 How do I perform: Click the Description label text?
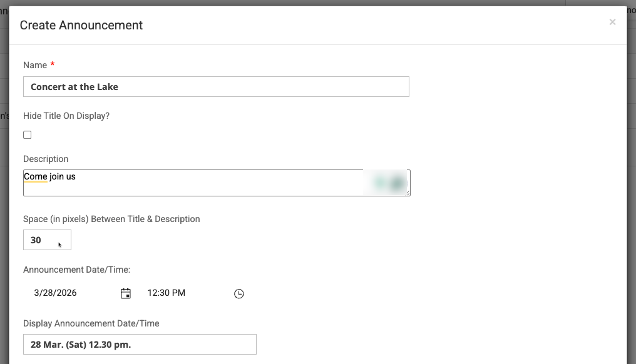point(46,159)
